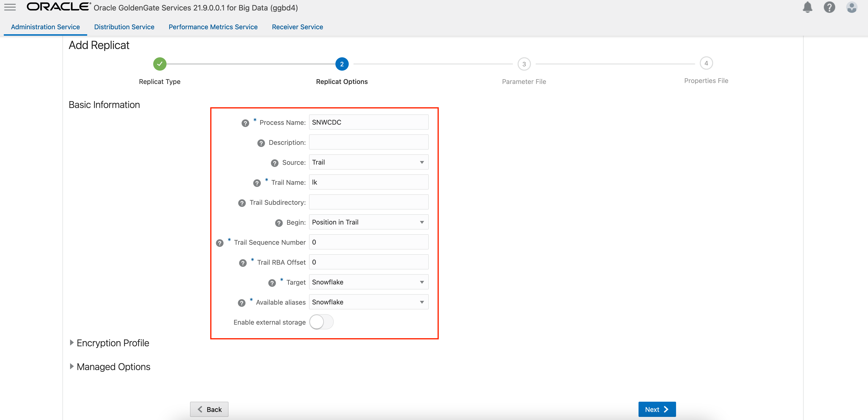Switch to the Distribution Service tab
868x420 pixels.
coord(124,27)
